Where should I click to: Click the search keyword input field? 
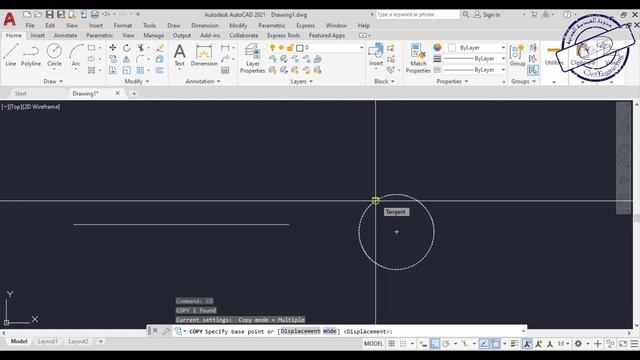click(x=417, y=15)
